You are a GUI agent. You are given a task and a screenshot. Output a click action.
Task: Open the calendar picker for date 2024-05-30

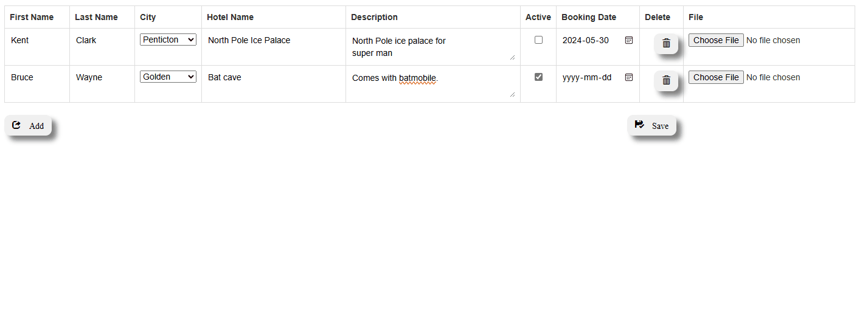629,40
